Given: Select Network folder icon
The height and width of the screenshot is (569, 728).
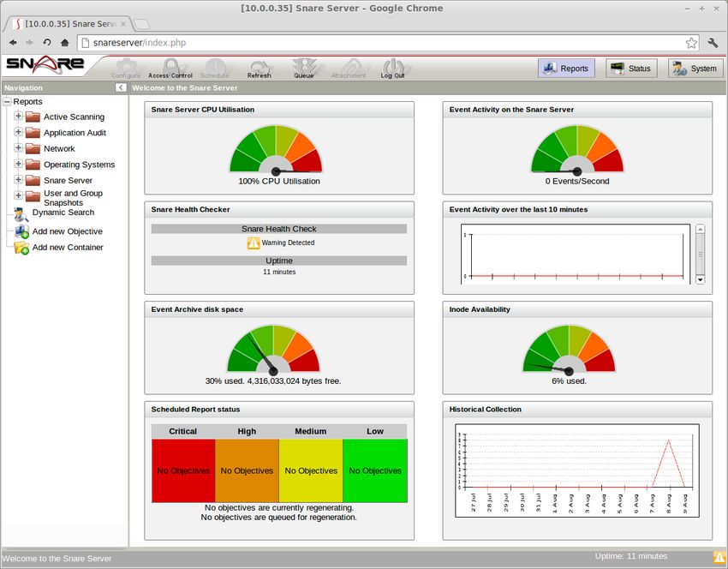Looking at the screenshot, I should tap(33, 148).
